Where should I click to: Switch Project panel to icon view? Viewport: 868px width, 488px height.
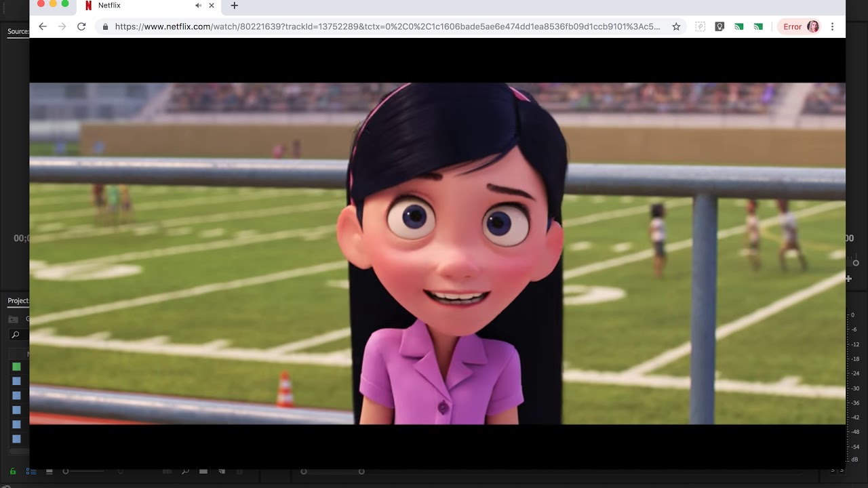pos(49,471)
